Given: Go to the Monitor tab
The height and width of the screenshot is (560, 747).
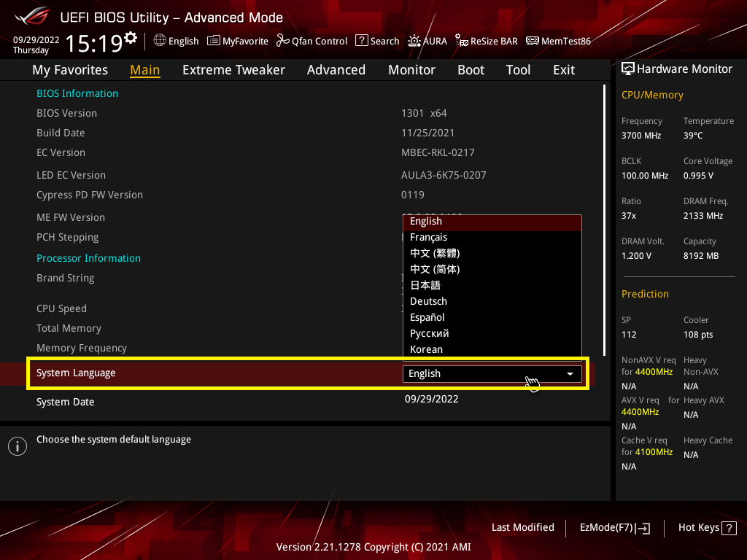Looking at the screenshot, I should point(411,70).
